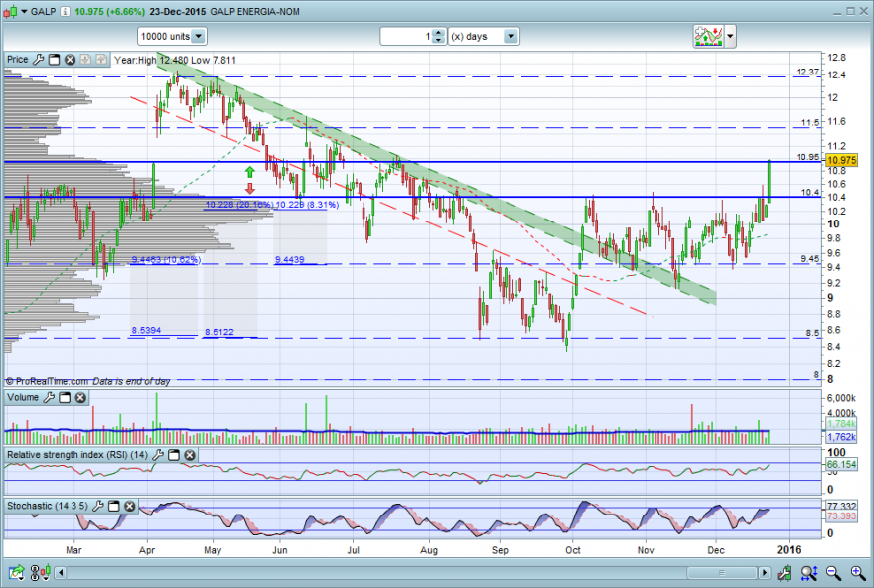The height and width of the screenshot is (588, 874).
Task: Maximize the Volume panel
Action: 65,397
